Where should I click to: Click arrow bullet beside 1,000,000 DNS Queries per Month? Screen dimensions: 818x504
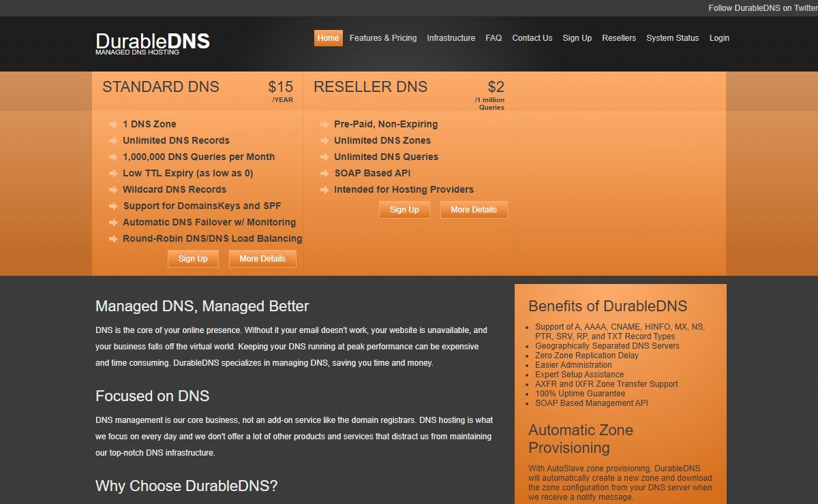click(x=113, y=157)
